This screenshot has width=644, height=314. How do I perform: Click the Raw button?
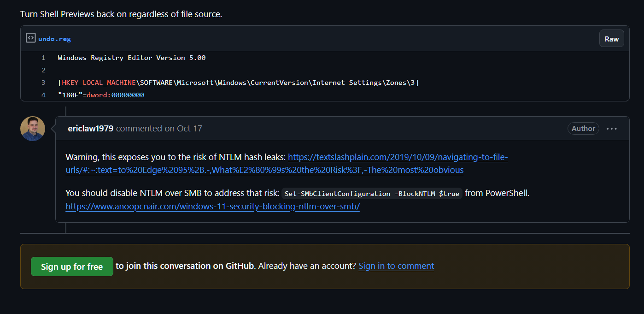[x=611, y=39]
